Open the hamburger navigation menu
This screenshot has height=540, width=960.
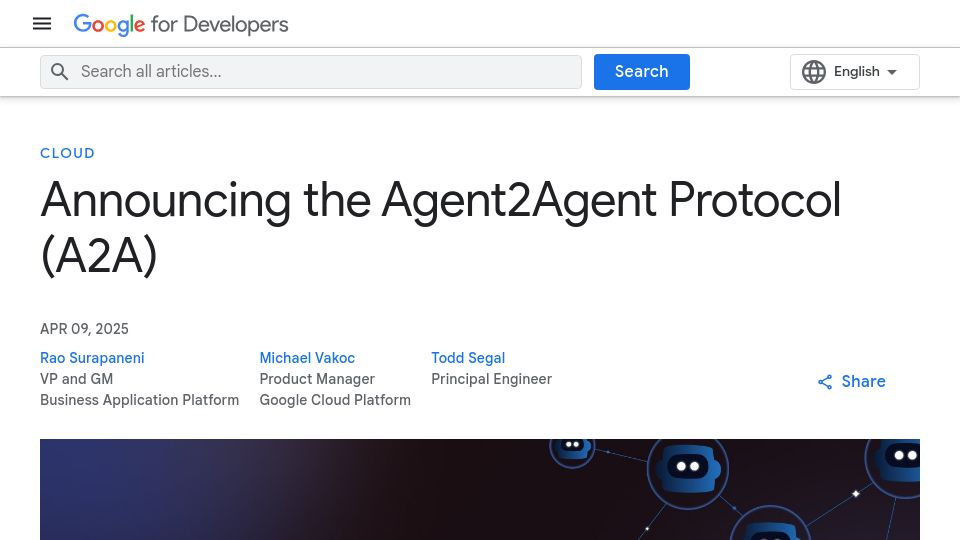pyautogui.click(x=42, y=24)
